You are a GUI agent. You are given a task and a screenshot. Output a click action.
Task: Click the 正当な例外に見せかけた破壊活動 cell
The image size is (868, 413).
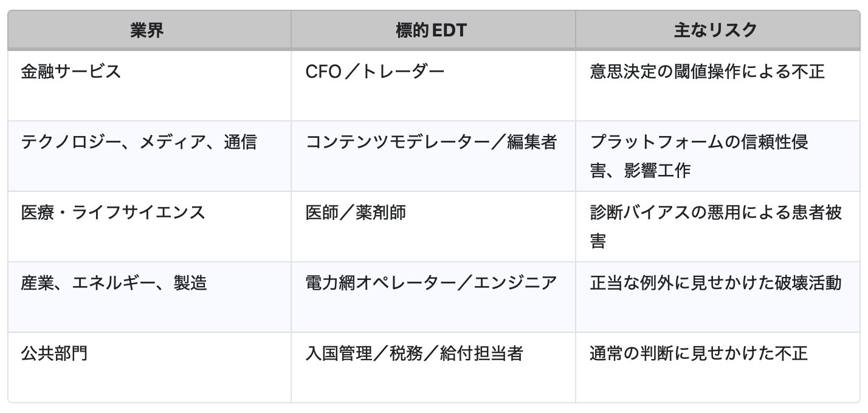coord(715,283)
